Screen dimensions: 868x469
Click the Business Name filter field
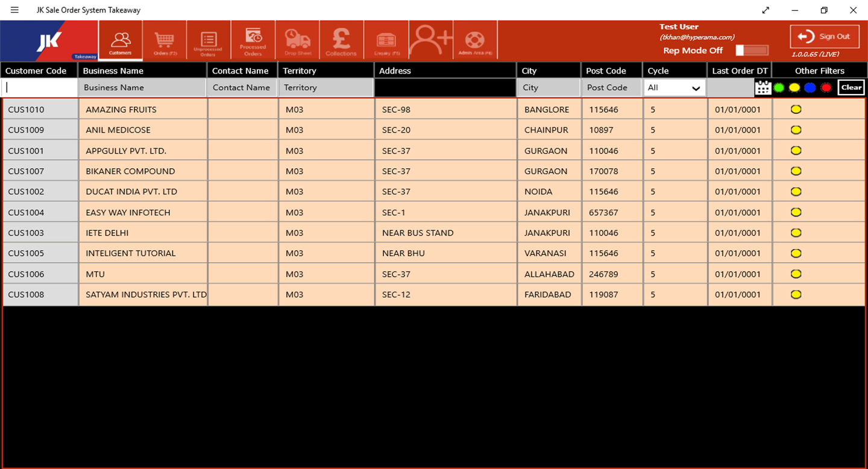[143, 88]
